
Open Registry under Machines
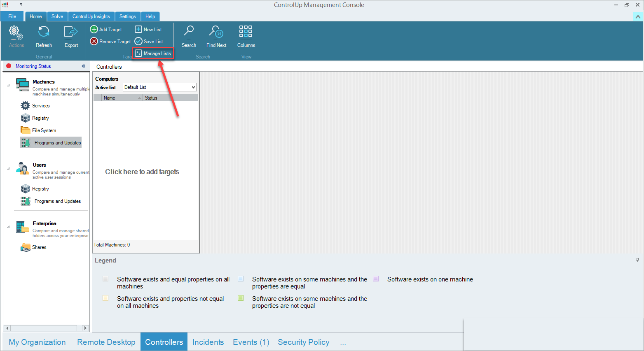(x=35, y=118)
